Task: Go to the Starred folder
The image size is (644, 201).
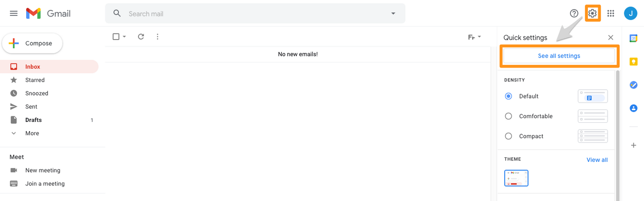Action: pyautogui.click(x=35, y=80)
